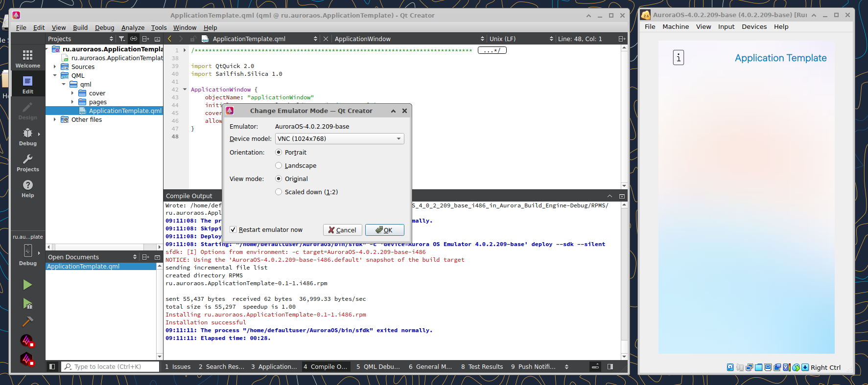Click the synchronize with editor link icon
868x385 pixels.
tap(134, 39)
